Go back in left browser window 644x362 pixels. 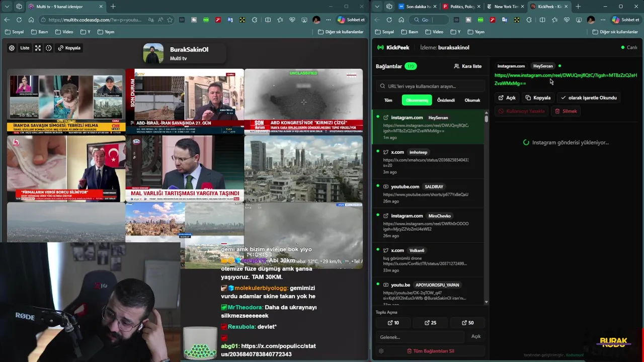pos(7,20)
